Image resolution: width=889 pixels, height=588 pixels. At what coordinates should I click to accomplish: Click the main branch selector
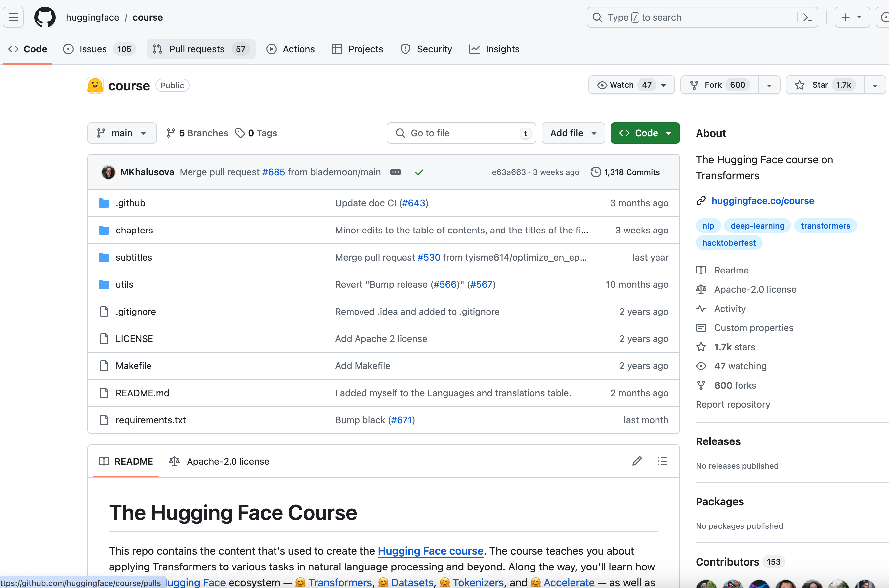click(121, 133)
